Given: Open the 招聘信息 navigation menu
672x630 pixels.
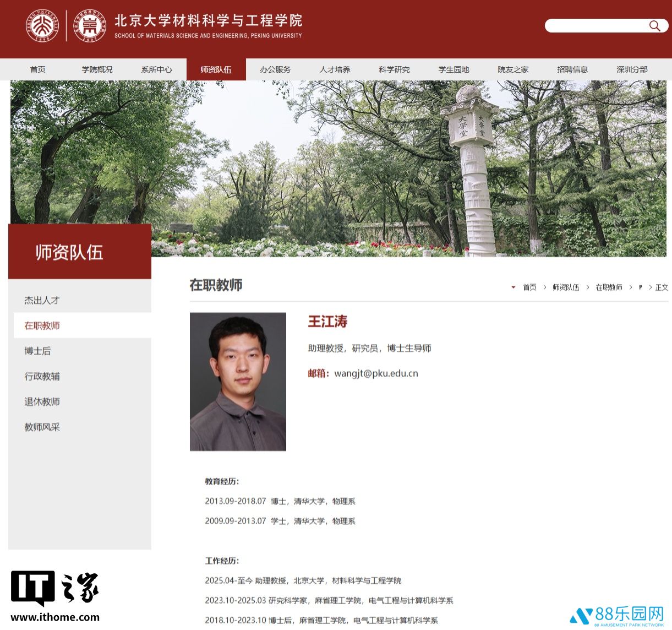Looking at the screenshot, I should click(x=571, y=69).
